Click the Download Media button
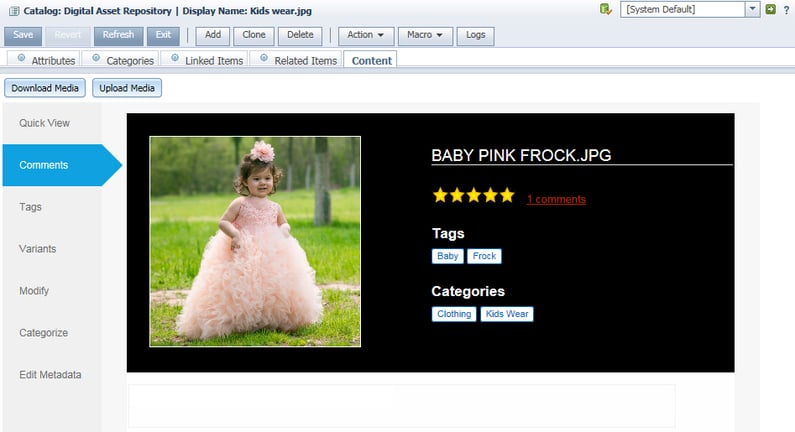Screen dimensions: 795x432 (x=45, y=88)
